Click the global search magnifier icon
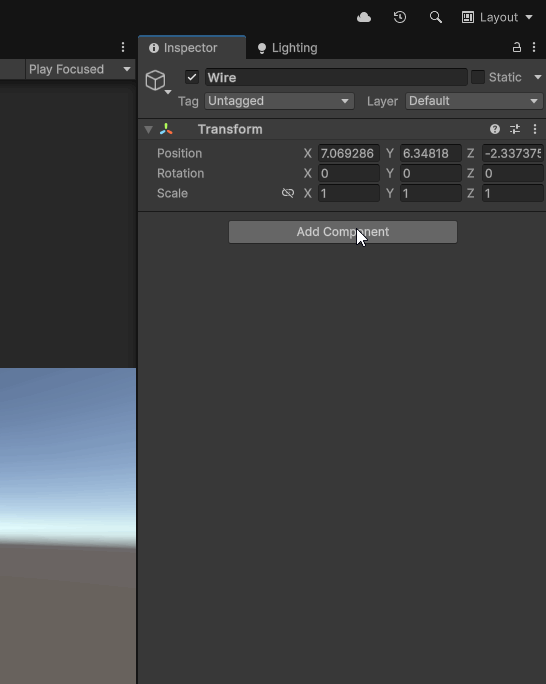 (x=435, y=17)
